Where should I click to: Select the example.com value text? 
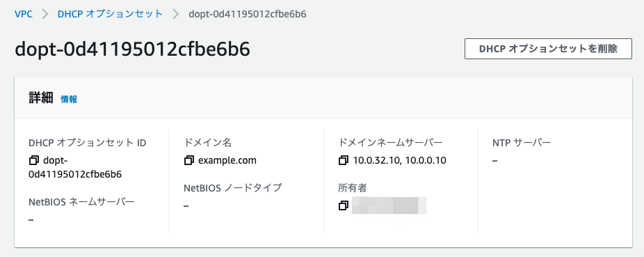[227, 160]
